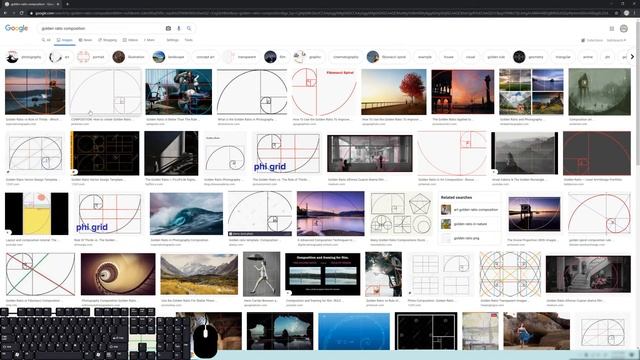This screenshot has width=640, height=360.
Task: Select the 'illustration' filter chip
Action: click(129, 57)
